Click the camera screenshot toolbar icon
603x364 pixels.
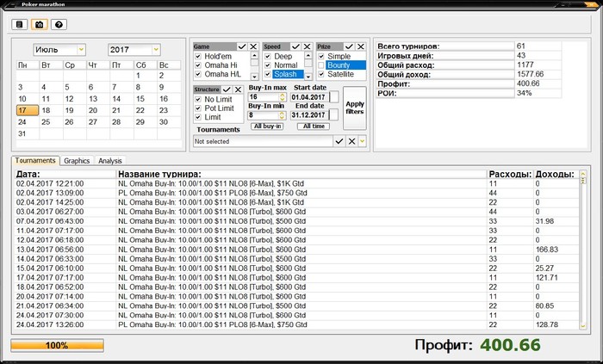click(40, 25)
